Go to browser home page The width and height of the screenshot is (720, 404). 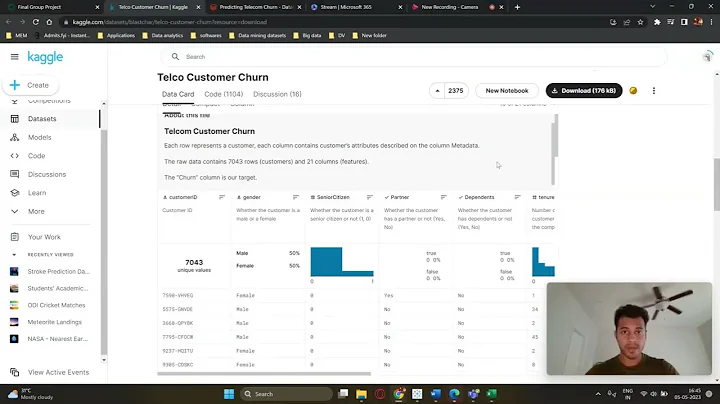(49, 22)
